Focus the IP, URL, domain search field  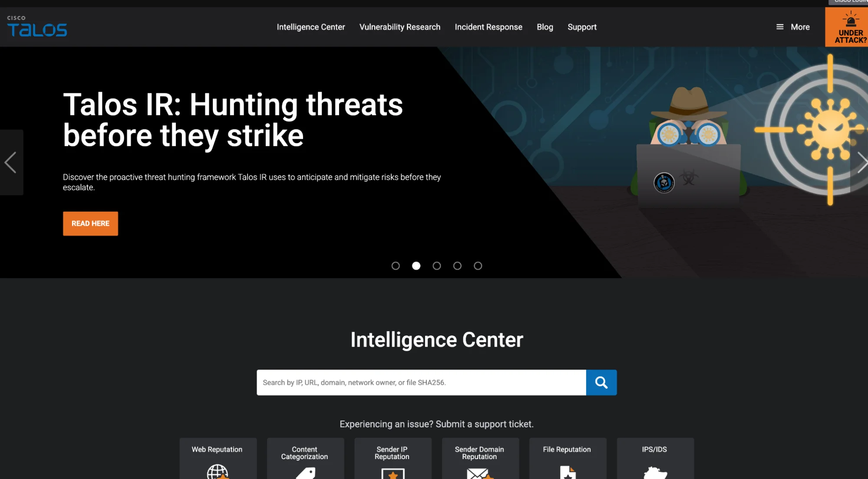click(x=421, y=382)
